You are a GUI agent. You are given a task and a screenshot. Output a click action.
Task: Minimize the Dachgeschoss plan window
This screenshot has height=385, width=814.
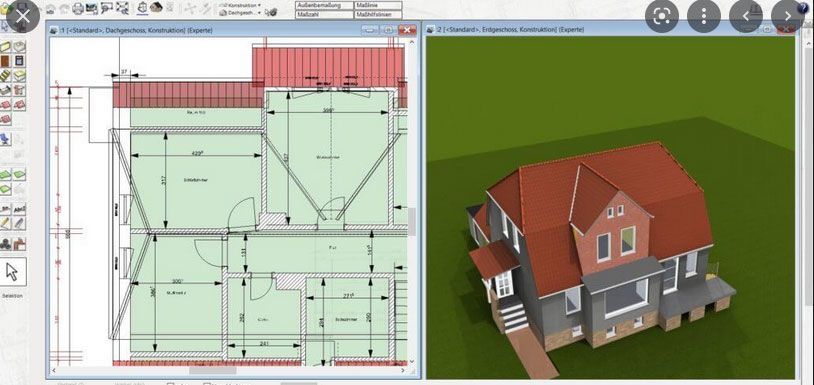371,30
